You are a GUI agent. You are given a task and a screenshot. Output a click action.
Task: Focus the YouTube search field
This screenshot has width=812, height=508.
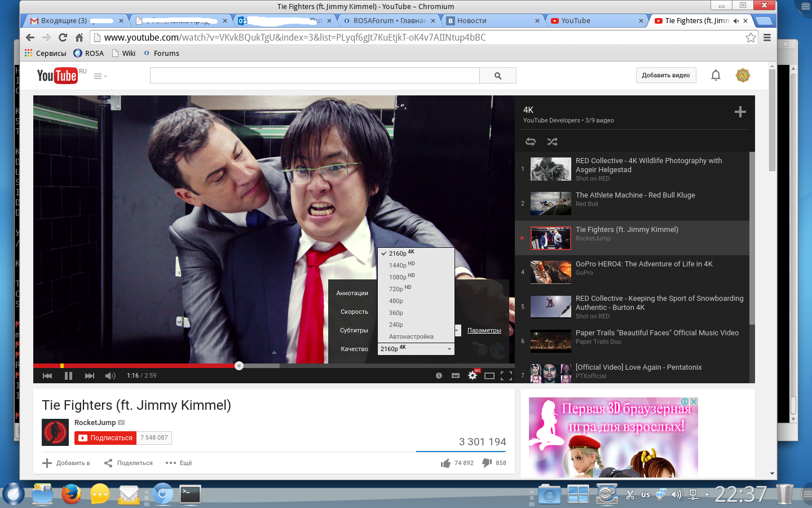click(x=315, y=76)
